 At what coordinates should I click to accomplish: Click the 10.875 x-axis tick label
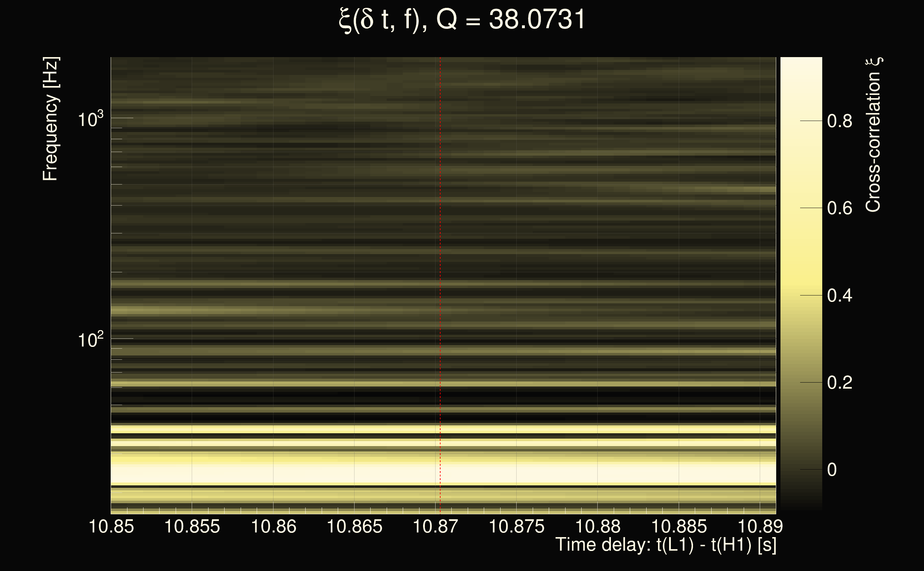516,526
